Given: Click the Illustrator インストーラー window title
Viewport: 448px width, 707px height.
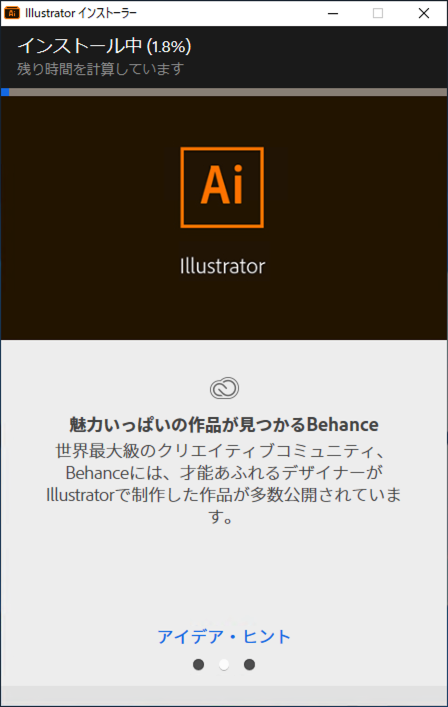Looking at the screenshot, I should tap(81, 13).
